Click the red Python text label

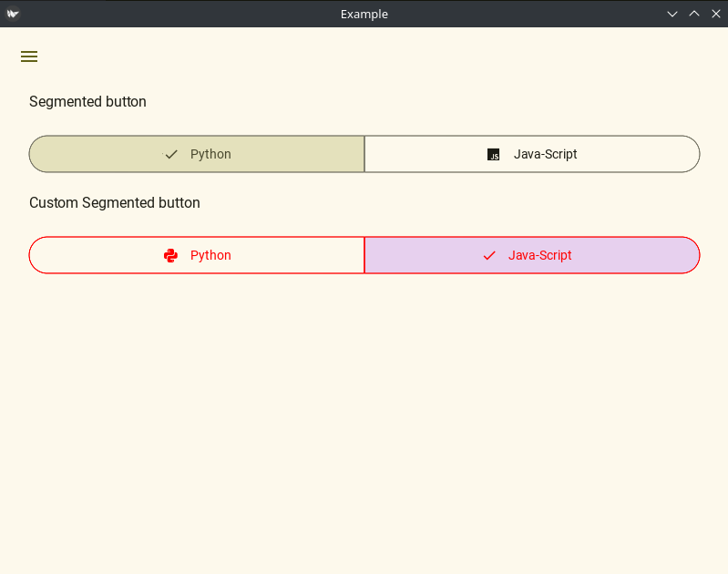point(210,255)
